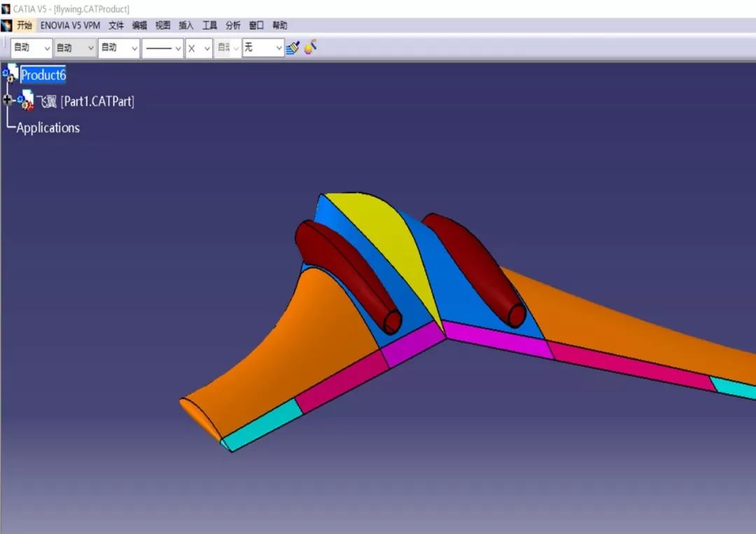
Task: Expand the 飞翼 Part1.CATPart node
Action: [x=8, y=101]
